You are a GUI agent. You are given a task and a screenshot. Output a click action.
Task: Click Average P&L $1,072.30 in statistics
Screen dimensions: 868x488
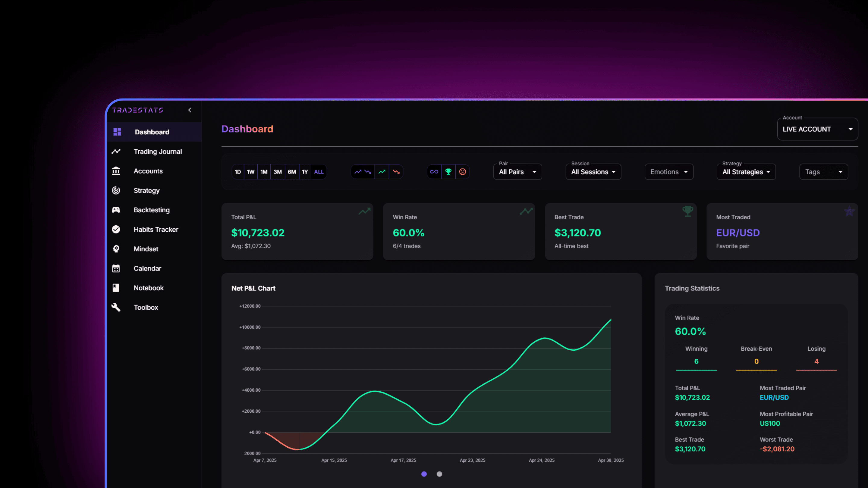(x=690, y=423)
